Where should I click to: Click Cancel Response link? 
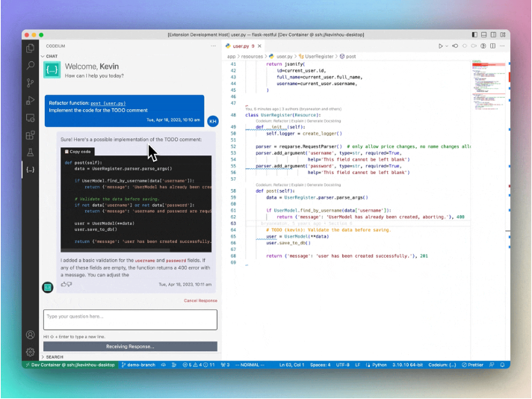pyautogui.click(x=200, y=300)
